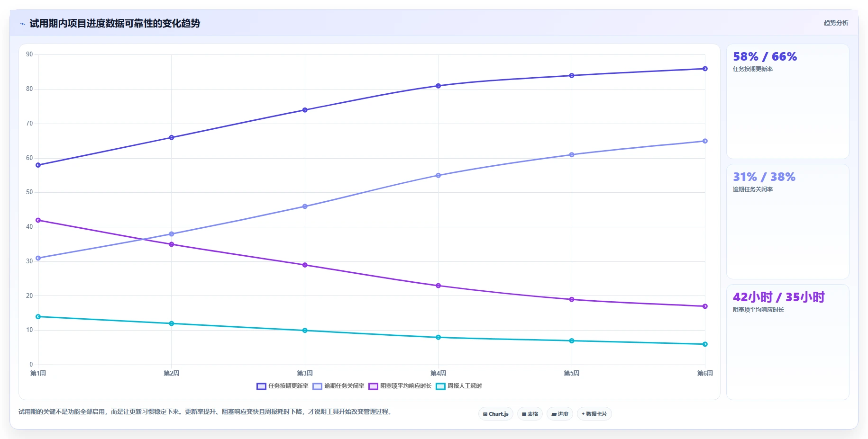Click the 31% / 38% stat value
The width and height of the screenshot is (868, 439).
tap(764, 177)
